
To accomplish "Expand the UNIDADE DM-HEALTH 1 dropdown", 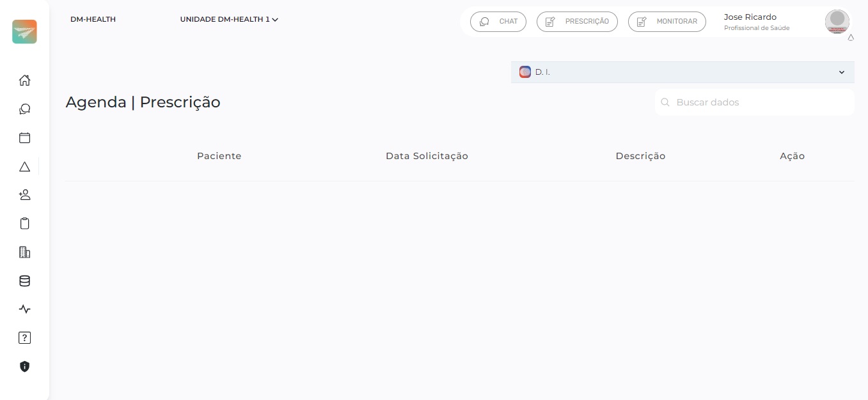I will click(x=229, y=20).
